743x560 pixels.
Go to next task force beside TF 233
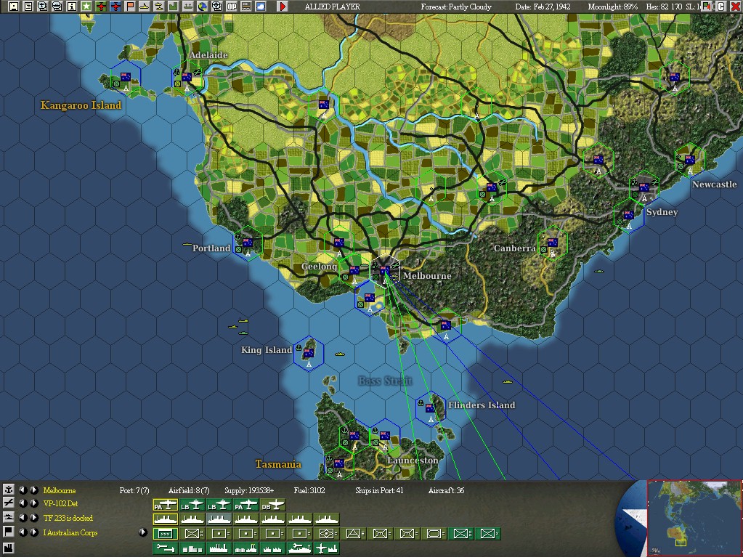pyautogui.click(x=34, y=518)
